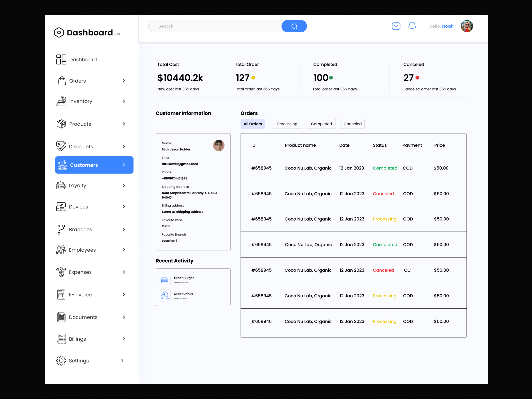Switch to the Canceled orders filter
The width and height of the screenshot is (532, 399).
(352, 124)
